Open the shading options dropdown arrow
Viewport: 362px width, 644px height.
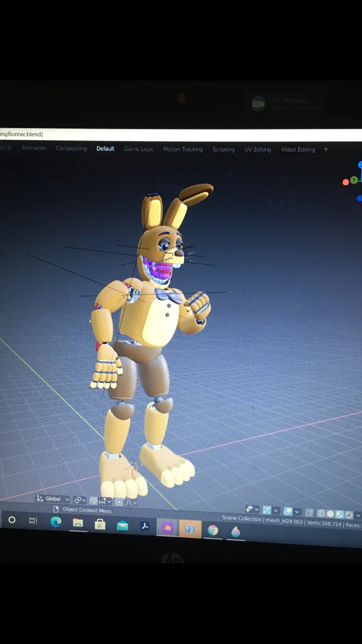358,516
